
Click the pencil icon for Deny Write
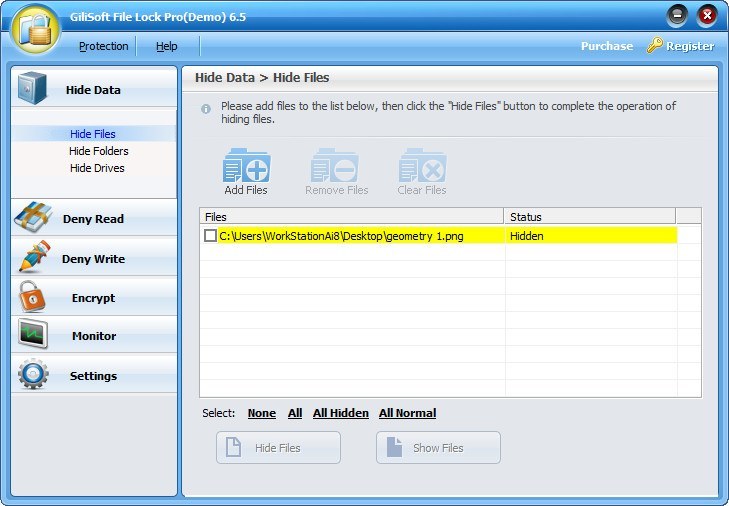click(x=34, y=256)
